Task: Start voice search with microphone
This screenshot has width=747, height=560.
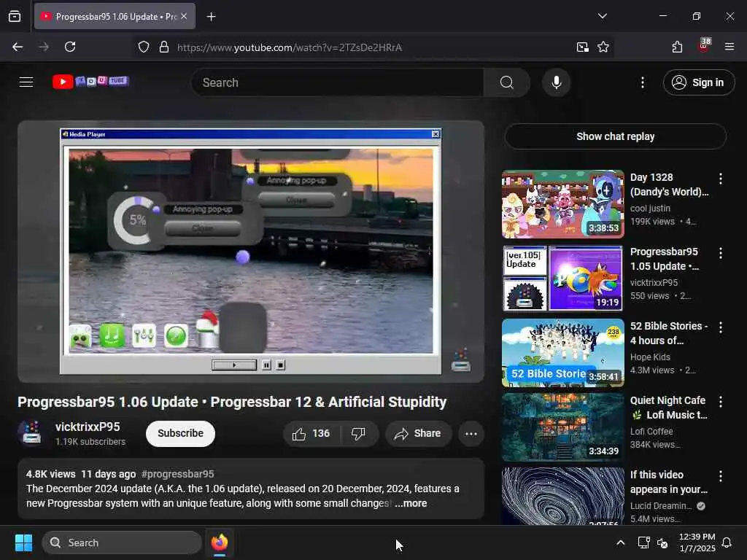Action: click(x=556, y=82)
